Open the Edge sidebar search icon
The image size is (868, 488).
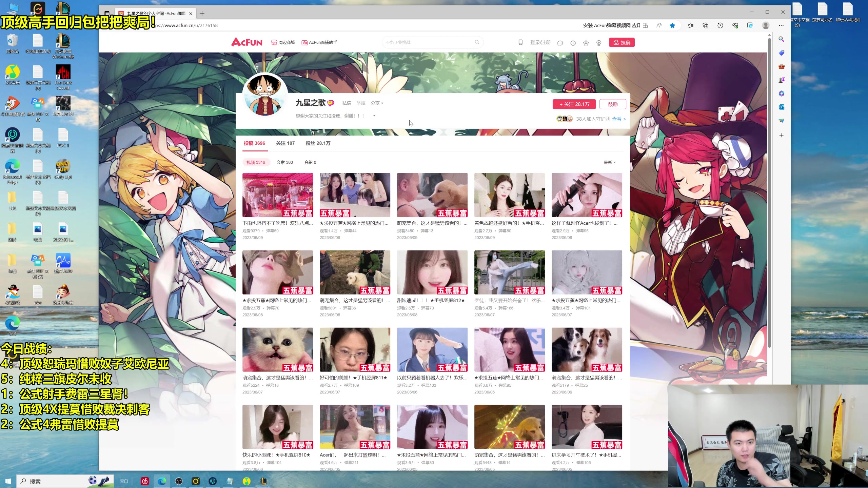point(781,39)
